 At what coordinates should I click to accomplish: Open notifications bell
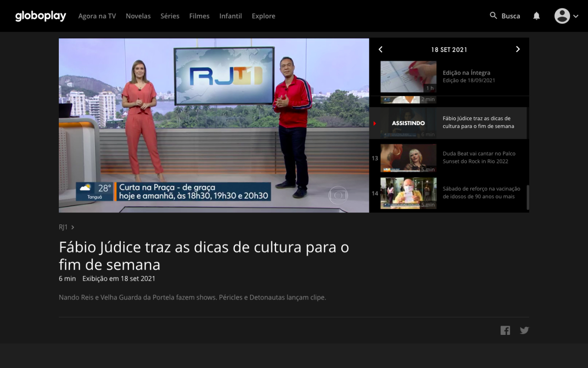pos(537,16)
